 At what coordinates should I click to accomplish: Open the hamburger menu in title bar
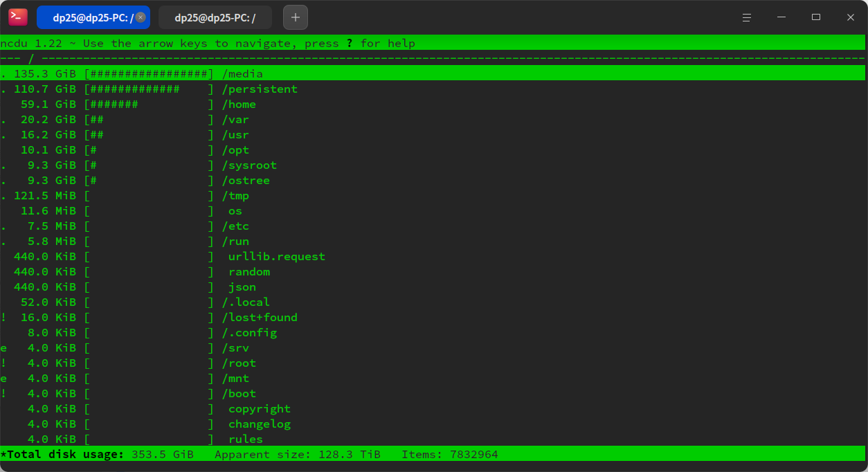pos(747,17)
